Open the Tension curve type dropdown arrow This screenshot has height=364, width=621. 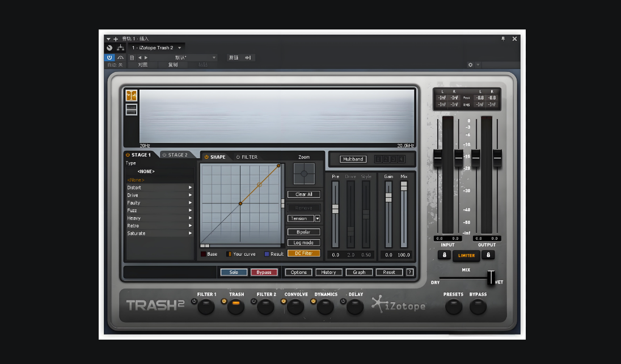(x=317, y=219)
